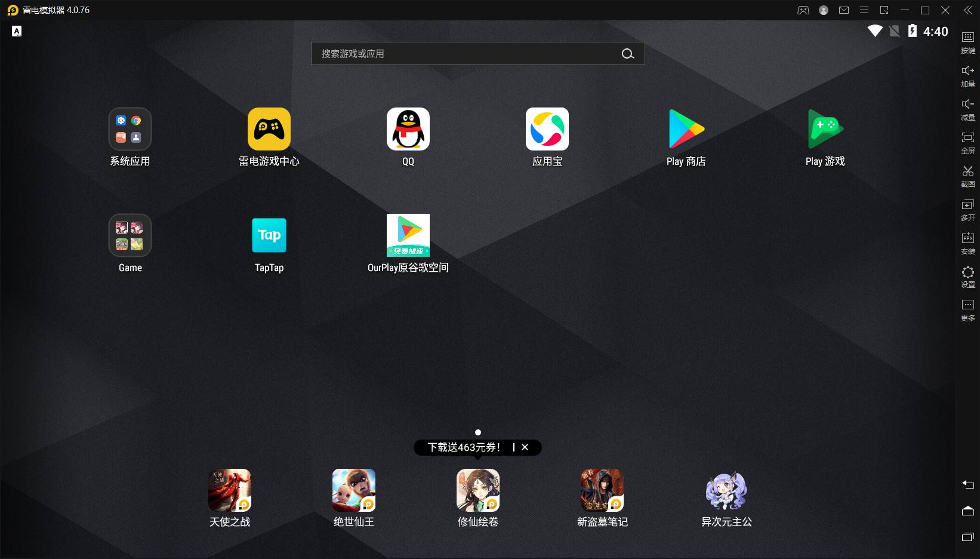Dismiss the 下载送463元券 promo tooltip
Viewport: 980px width, 559px height.
(x=525, y=447)
